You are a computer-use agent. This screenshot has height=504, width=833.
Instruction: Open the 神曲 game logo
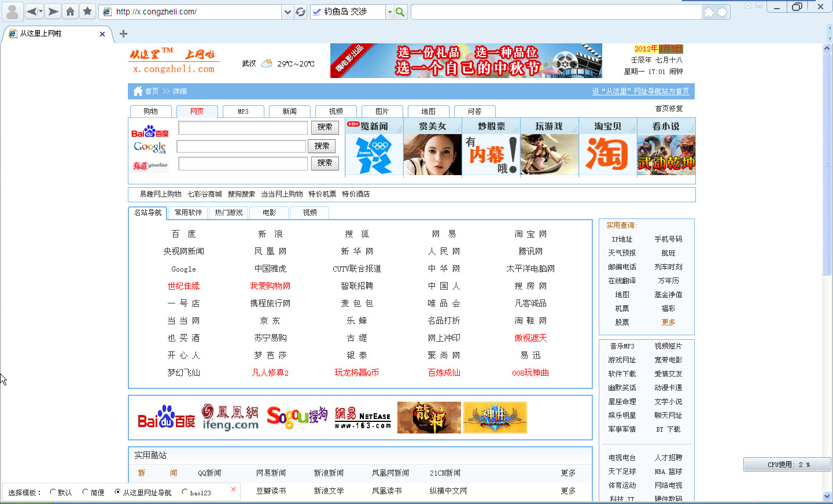coord(495,417)
